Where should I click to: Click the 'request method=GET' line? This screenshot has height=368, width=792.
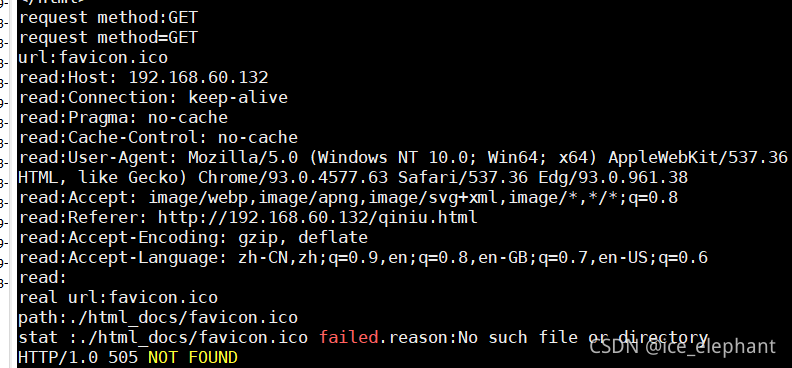coord(108,38)
